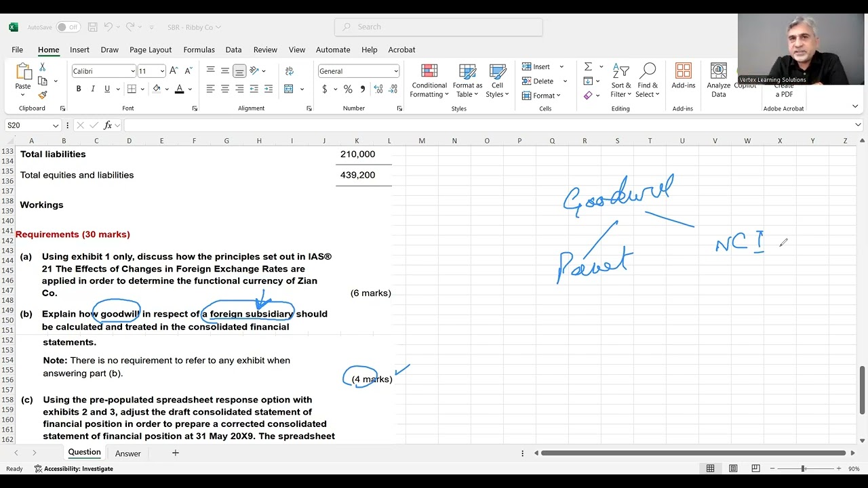Click the Merge and Center icon
868x488 pixels.
[289, 89]
